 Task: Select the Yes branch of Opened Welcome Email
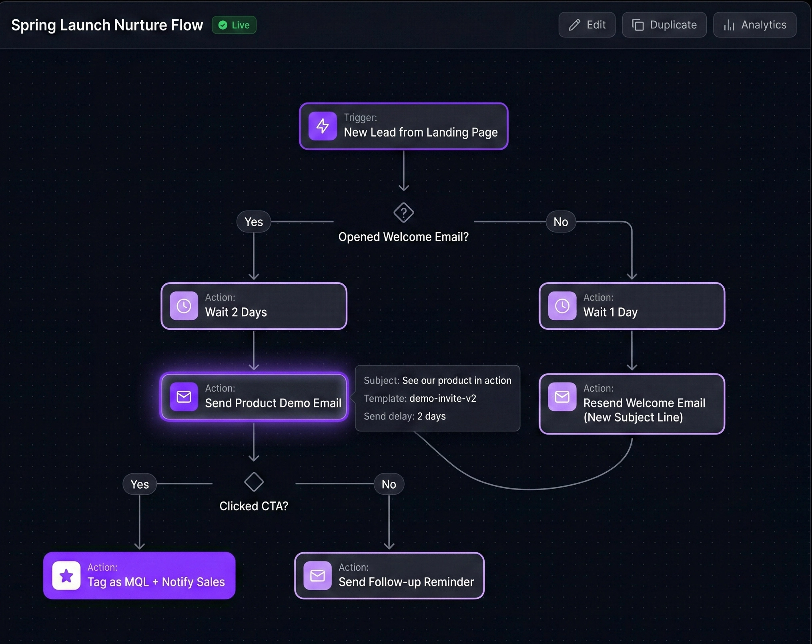[x=254, y=222]
